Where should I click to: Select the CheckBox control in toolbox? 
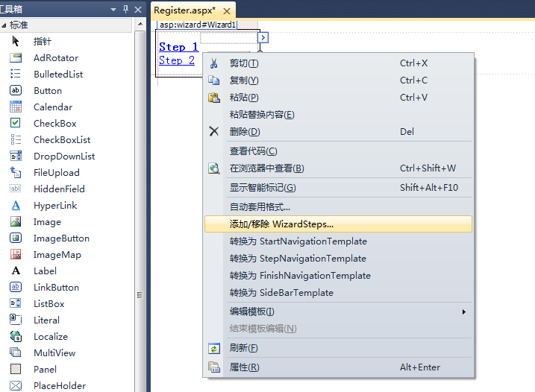(16, 124)
